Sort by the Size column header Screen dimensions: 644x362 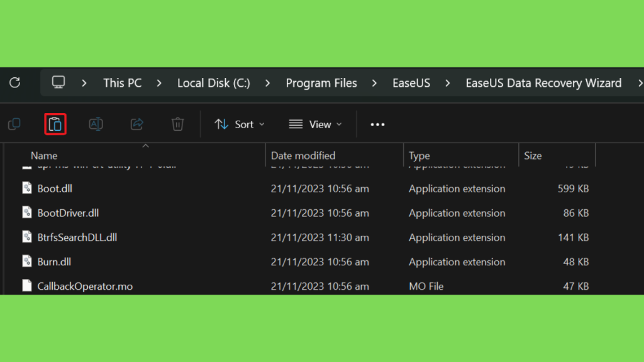click(533, 156)
